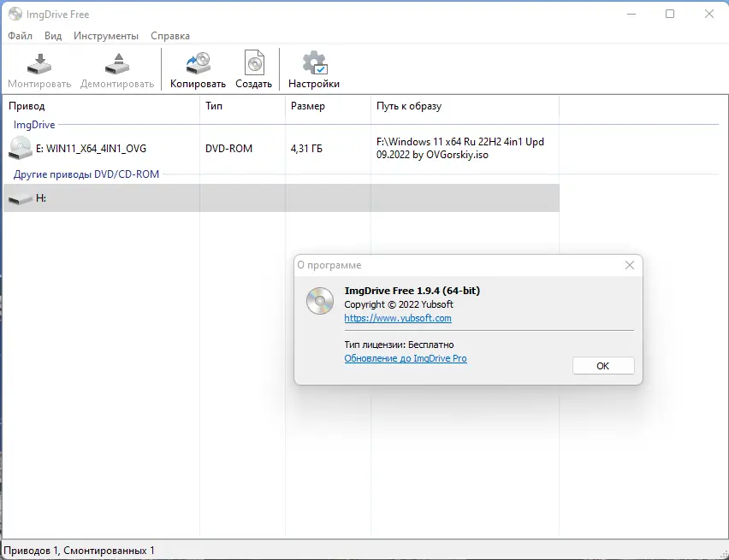The image size is (729, 560).
Task: Open the Вид menu
Action: pos(53,36)
